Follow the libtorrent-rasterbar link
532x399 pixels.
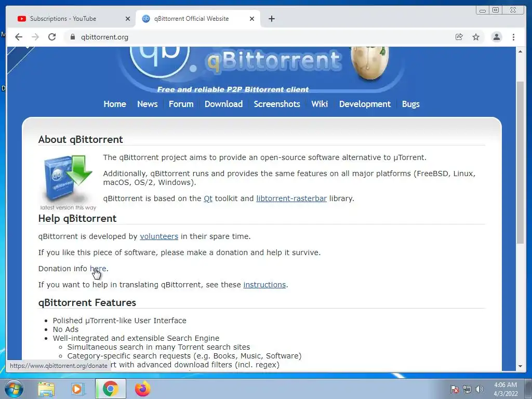[x=291, y=198]
